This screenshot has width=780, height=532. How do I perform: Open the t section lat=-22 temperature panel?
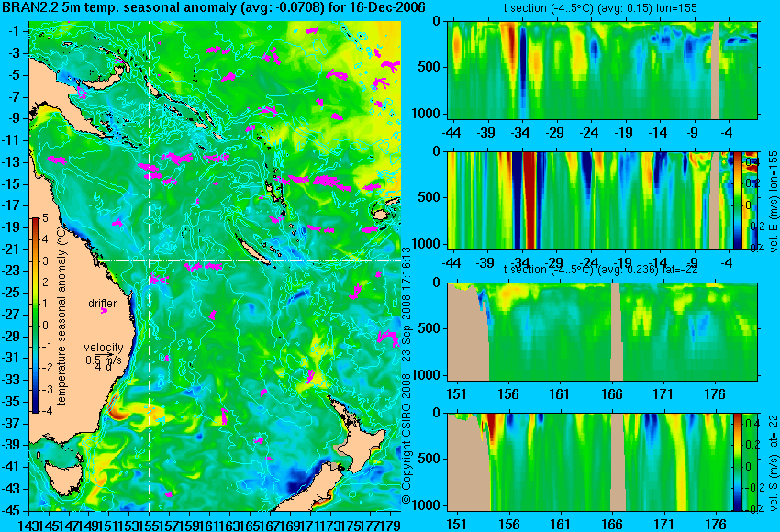(603, 332)
